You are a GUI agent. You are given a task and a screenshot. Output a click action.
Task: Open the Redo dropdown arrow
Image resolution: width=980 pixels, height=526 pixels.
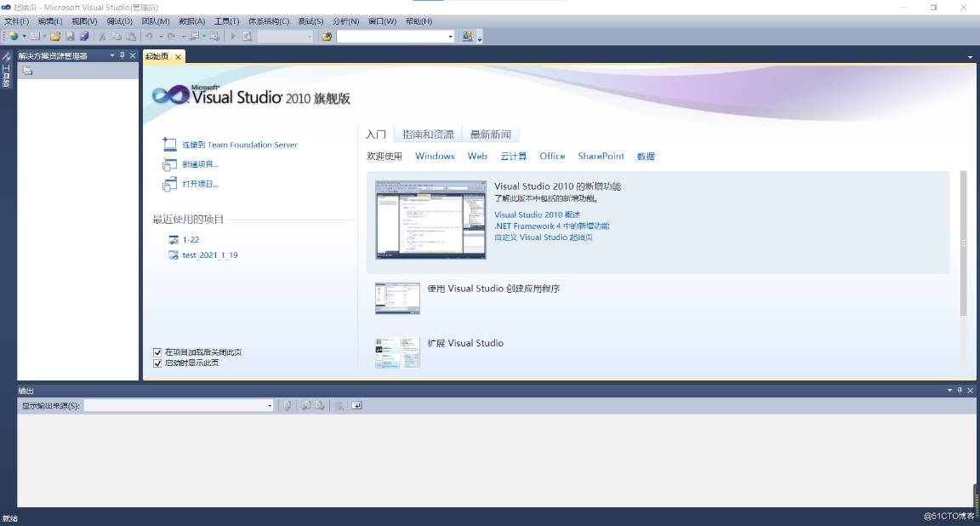[x=182, y=36]
